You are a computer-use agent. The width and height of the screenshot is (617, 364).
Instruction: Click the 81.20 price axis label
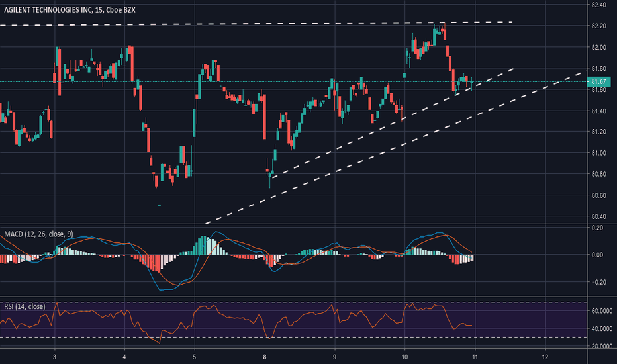pos(598,132)
